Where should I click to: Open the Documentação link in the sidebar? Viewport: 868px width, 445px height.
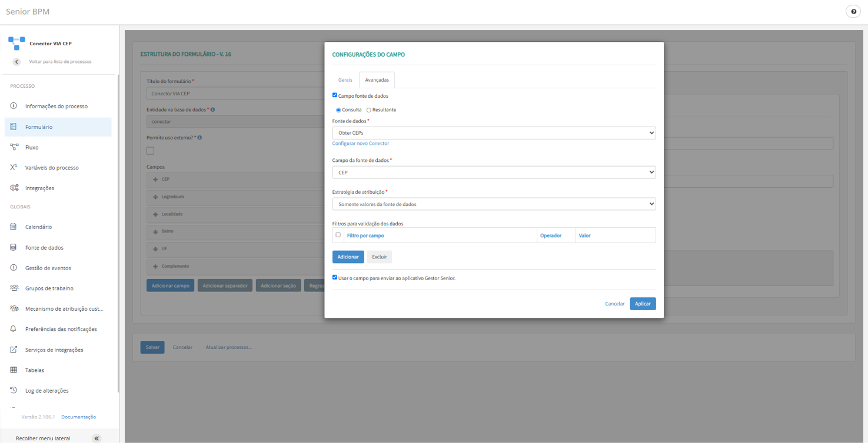79,417
